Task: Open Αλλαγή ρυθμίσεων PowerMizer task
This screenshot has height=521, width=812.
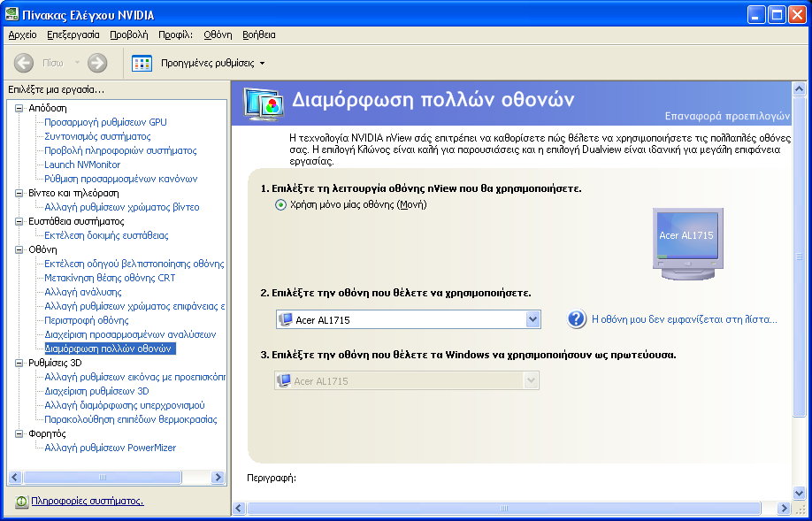Action: 111,448
